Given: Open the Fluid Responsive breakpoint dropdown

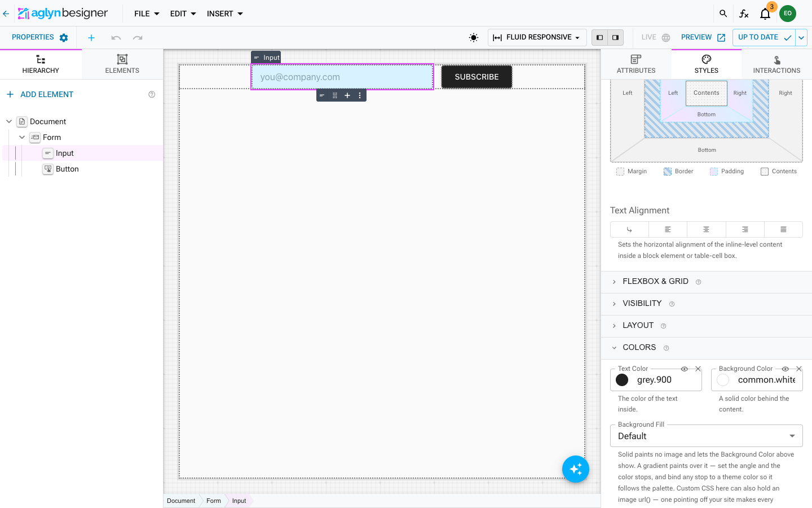Looking at the screenshot, I should (x=537, y=38).
